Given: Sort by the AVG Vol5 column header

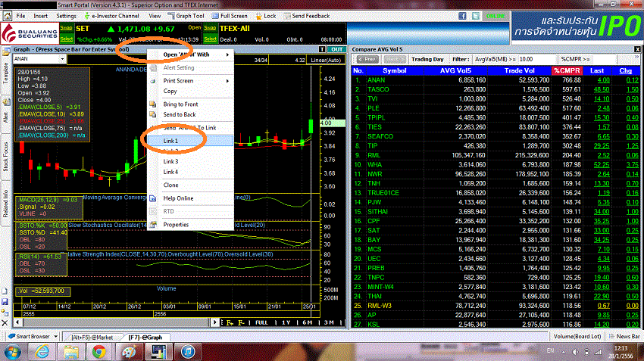Looking at the screenshot, I should 455,70.
